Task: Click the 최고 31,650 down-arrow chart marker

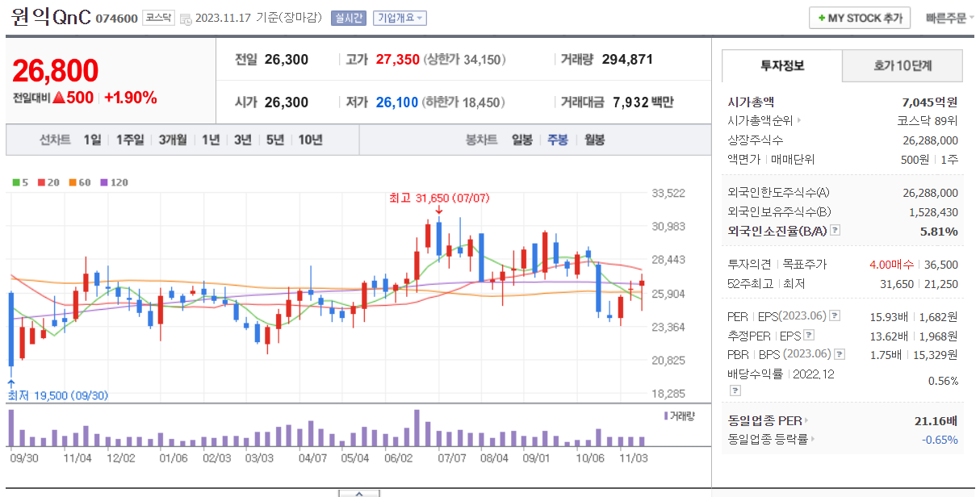Action: coord(438,211)
